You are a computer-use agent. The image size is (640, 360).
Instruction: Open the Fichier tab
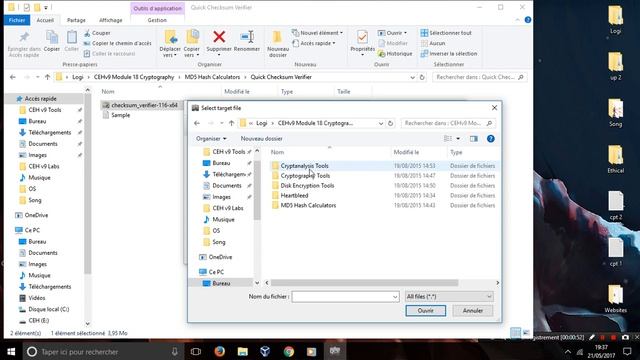pyautogui.click(x=17, y=20)
